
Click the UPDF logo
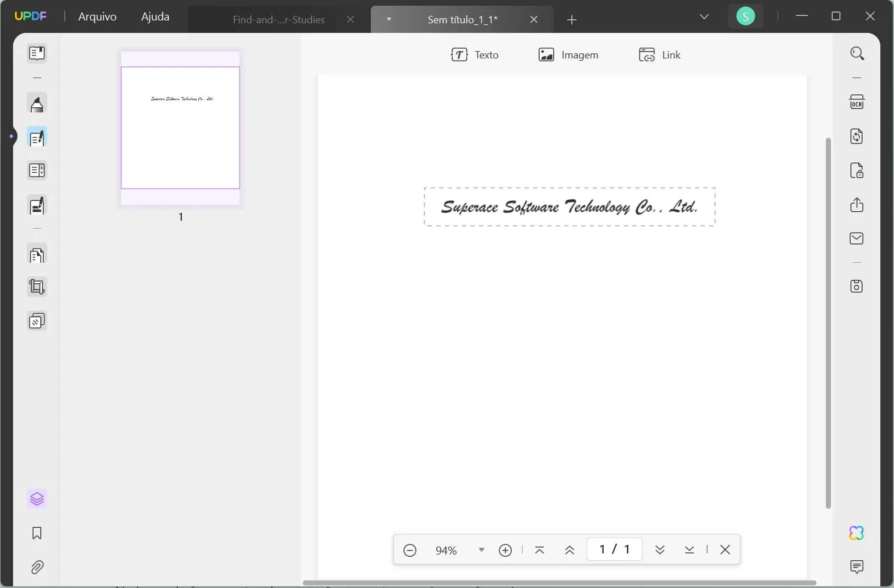(31, 16)
